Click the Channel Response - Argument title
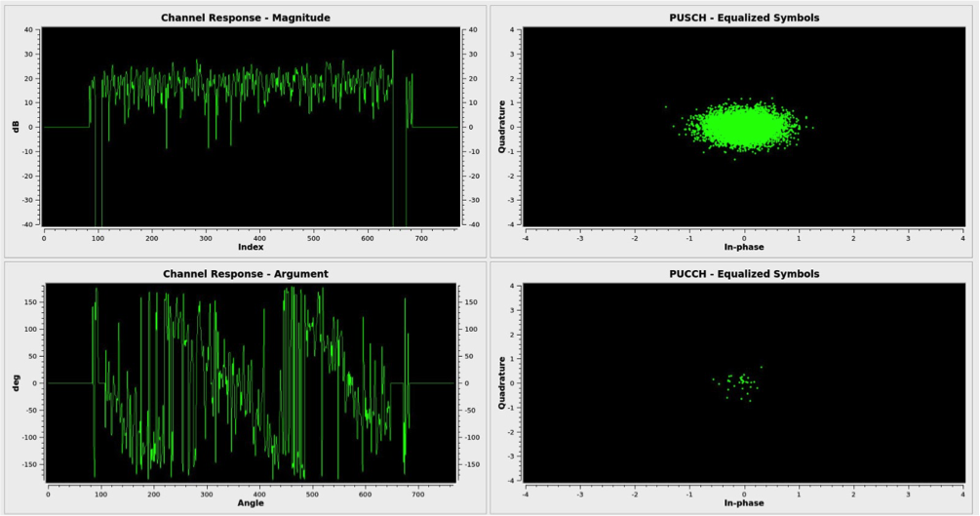Viewport: 980px width, 516px height. [x=246, y=274]
